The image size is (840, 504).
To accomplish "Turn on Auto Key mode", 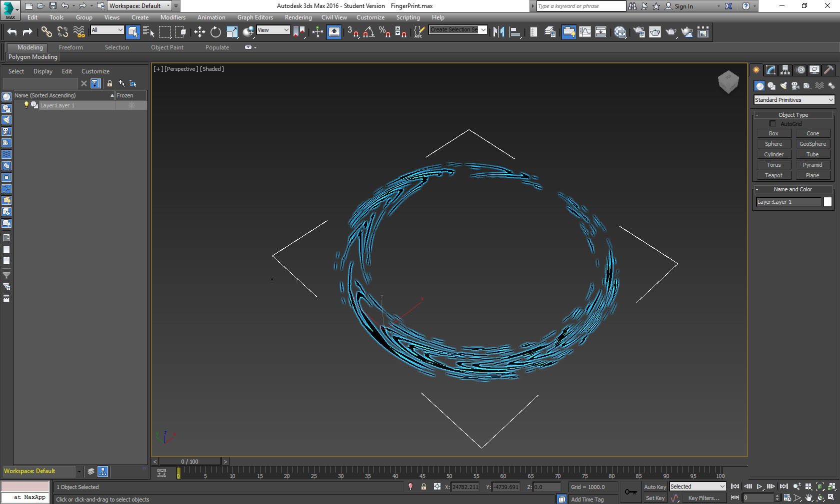I will point(654,487).
